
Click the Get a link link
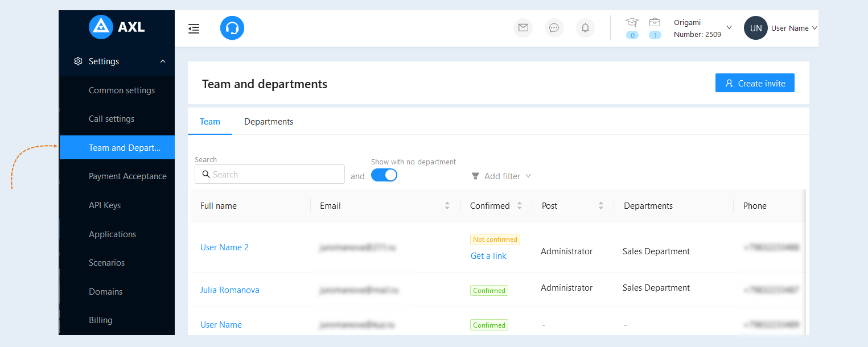[488, 256]
